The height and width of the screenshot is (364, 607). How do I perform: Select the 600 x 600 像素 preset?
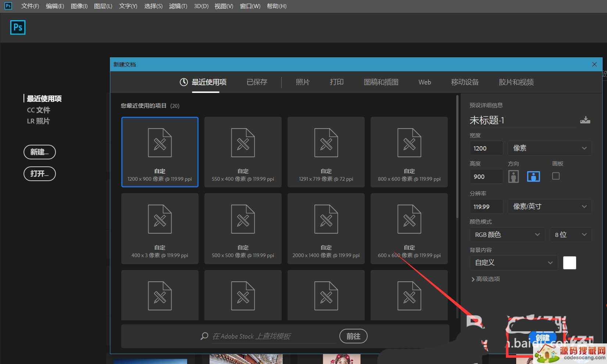[x=409, y=228]
